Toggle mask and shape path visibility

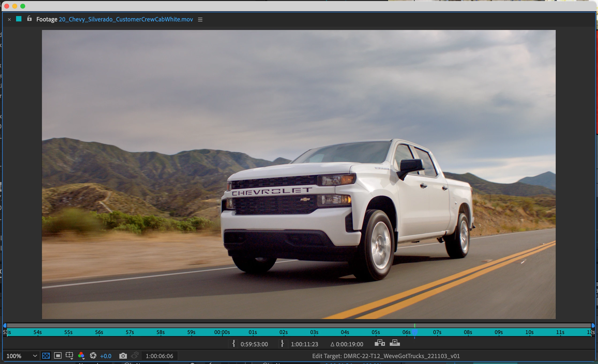(58, 356)
